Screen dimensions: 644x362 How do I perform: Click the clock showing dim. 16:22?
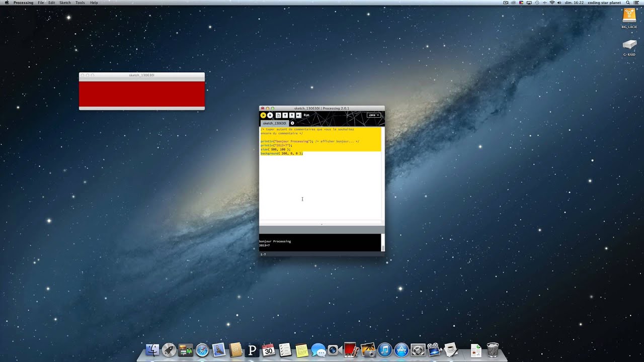(x=574, y=3)
